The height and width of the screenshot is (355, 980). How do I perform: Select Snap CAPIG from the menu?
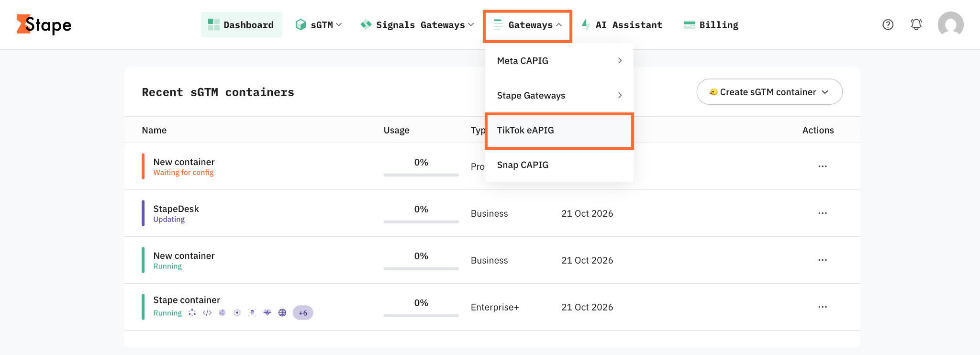pyautogui.click(x=559, y=165)
